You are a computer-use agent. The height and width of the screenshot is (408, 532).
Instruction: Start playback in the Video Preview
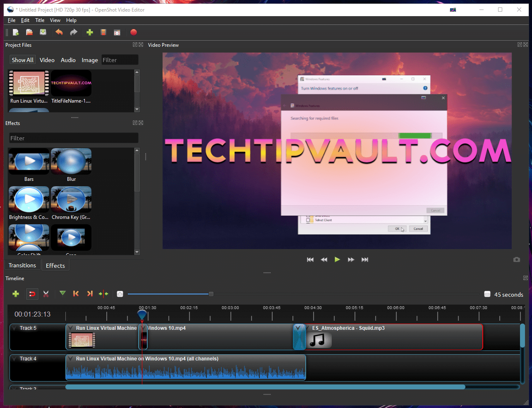click(x=337, y=259)
